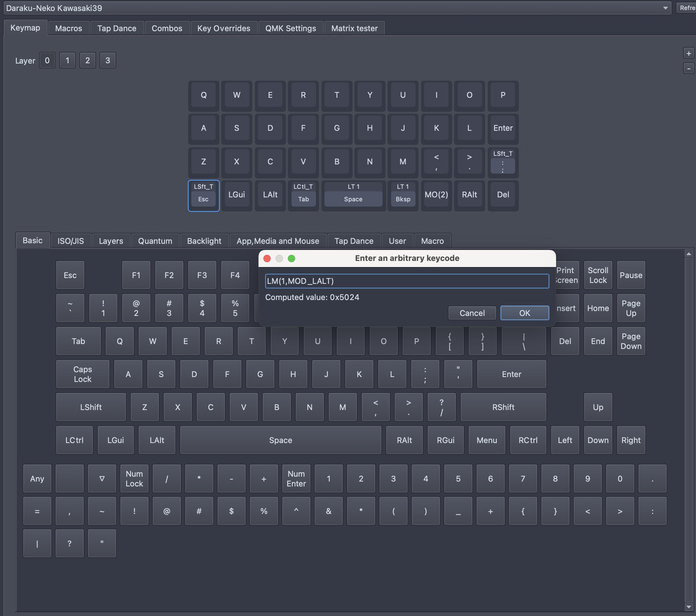Select the LT 1 Space key on keymap
Image resolution: width=696 pixels, height=616 pixels.
pyautogui.click(x=353, y=196)
